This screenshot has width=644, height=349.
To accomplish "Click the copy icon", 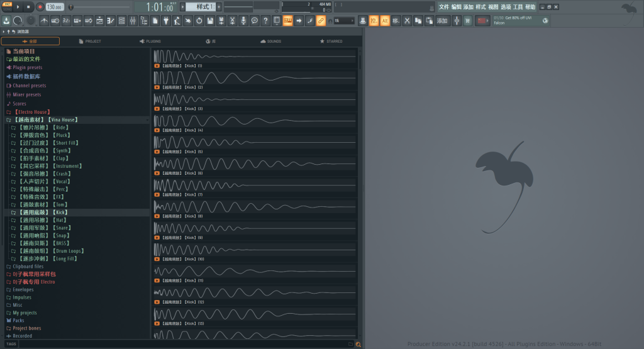I will point(418,21).
